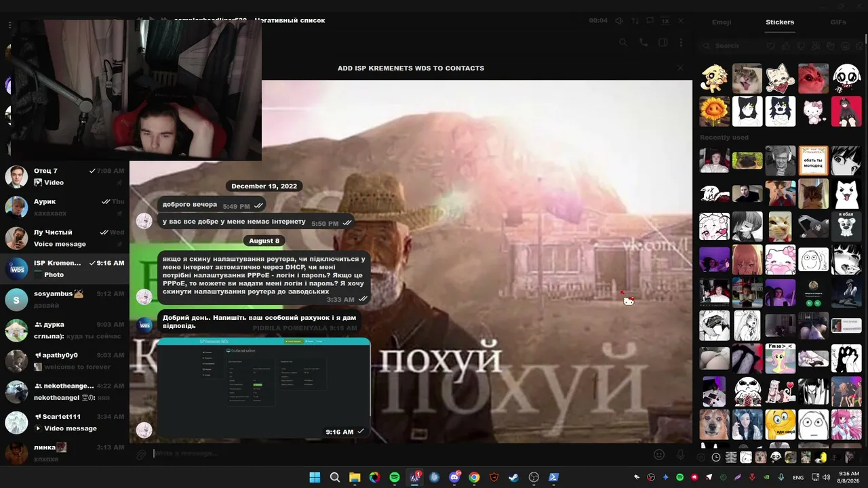Switch to the Emoji tab
Image resolution: width=868 pixels, height=488 pixels.
click(722, 22)
